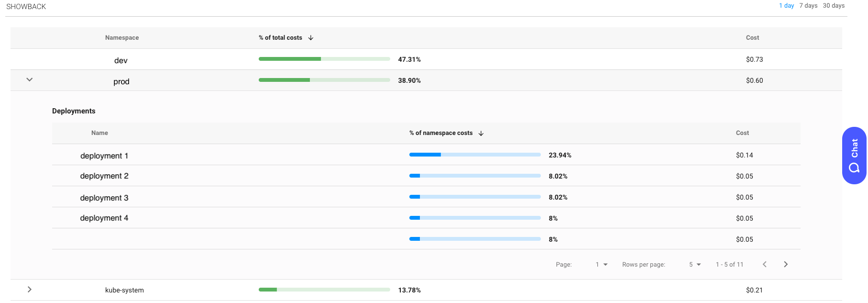Click the deployments Cost column header
This screenshot has height=303, width=868.
742,133
